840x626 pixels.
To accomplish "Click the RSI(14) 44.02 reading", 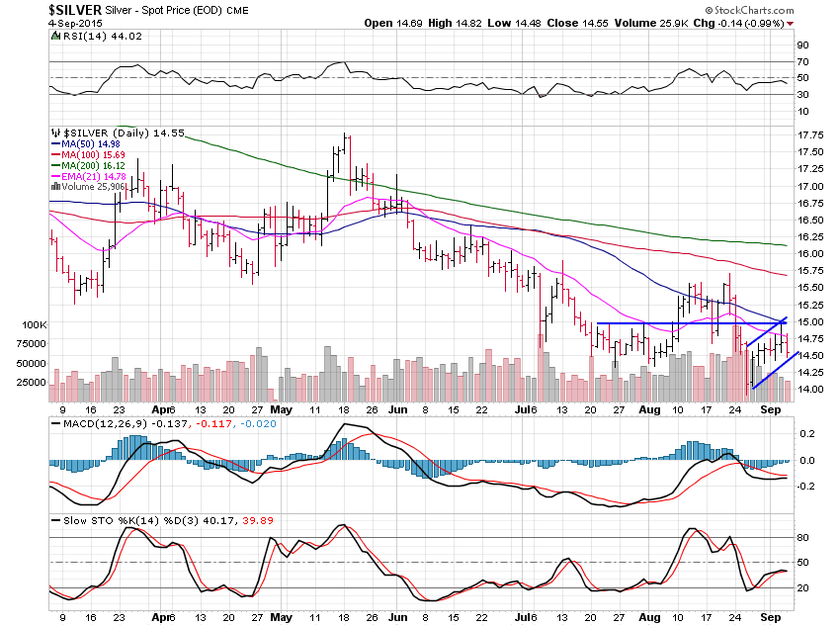I will pos(103,36).
